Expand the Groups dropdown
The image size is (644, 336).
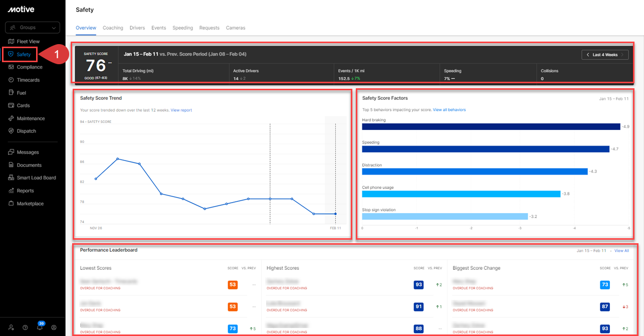pyautogui.click(x=33, y=28)
